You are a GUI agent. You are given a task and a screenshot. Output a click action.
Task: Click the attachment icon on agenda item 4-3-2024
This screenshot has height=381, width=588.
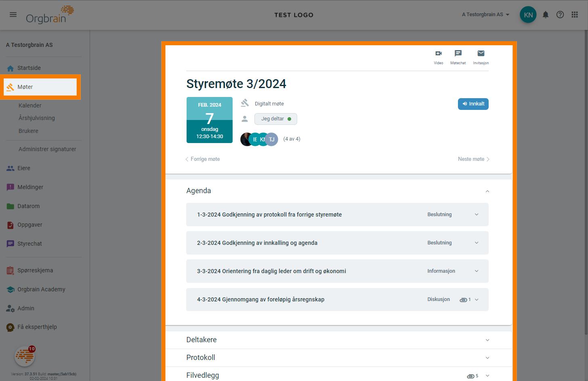(x=463, y=300)
